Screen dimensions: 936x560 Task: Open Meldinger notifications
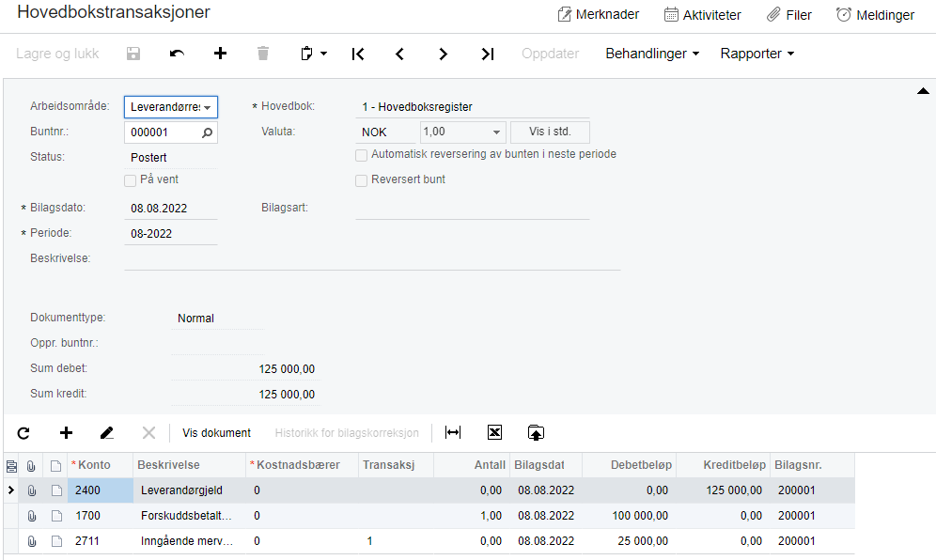coord(875,14)
